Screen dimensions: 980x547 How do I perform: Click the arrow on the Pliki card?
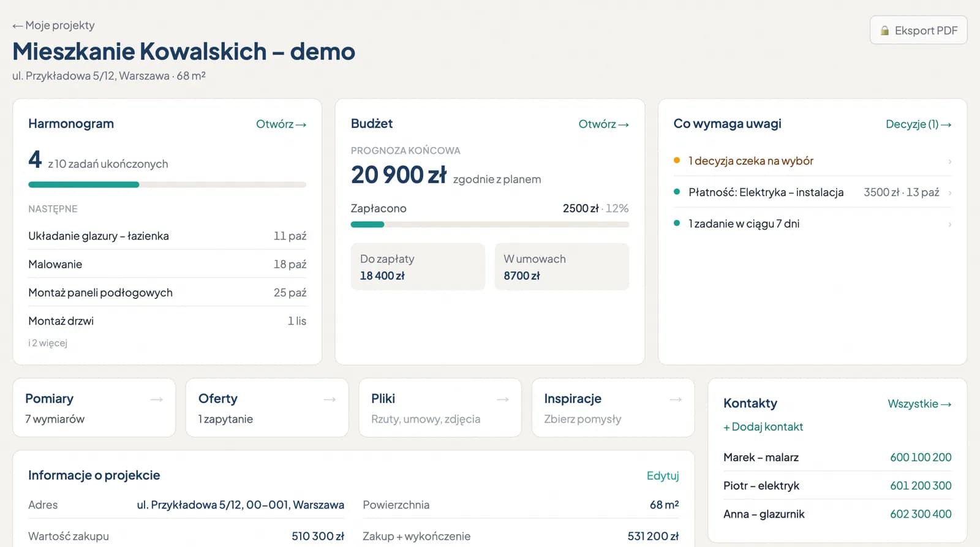click(503, 399)
